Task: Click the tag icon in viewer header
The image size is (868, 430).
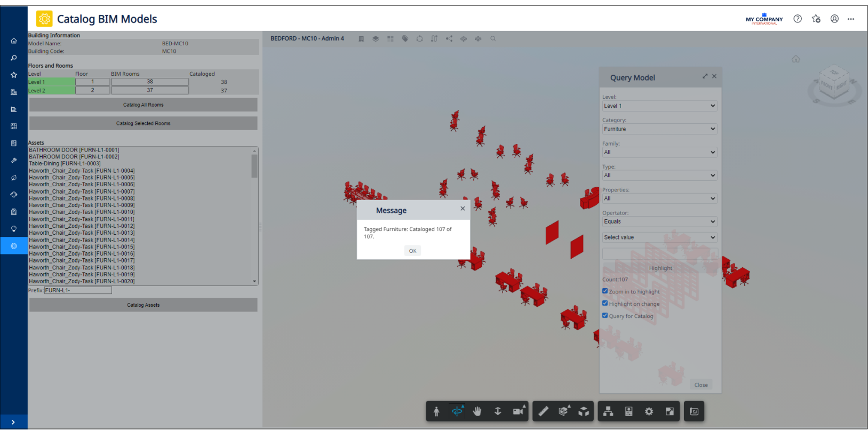Action: tap(405, 39)
